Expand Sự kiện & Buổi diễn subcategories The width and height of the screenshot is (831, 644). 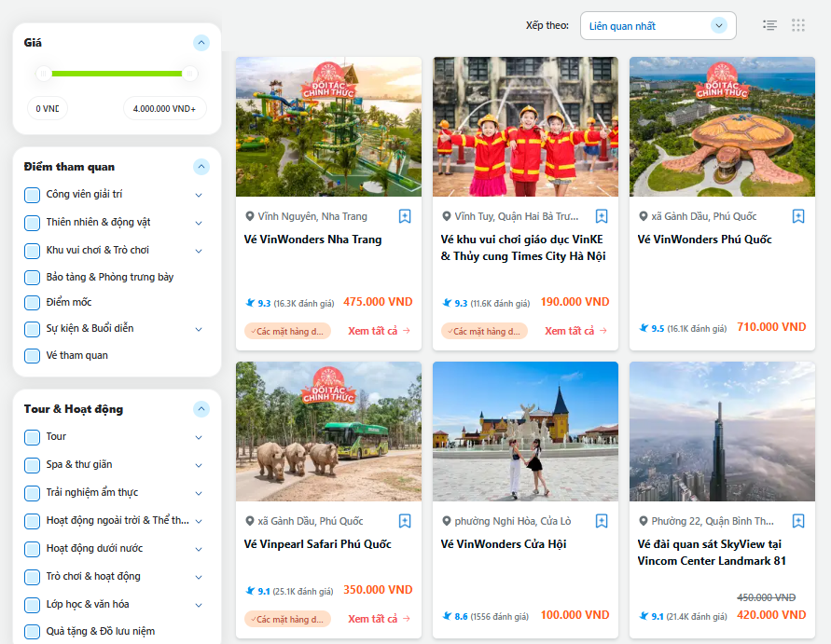click(199, 329)
